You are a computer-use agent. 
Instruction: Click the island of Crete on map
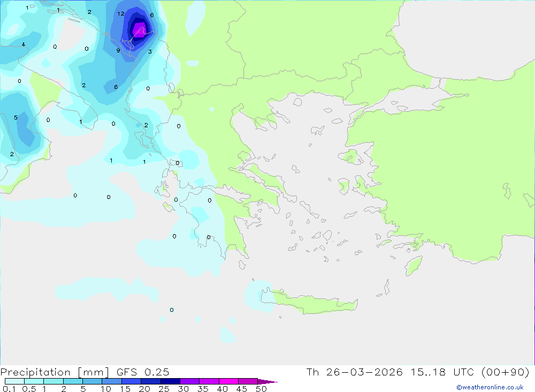[x=309, y=302]
